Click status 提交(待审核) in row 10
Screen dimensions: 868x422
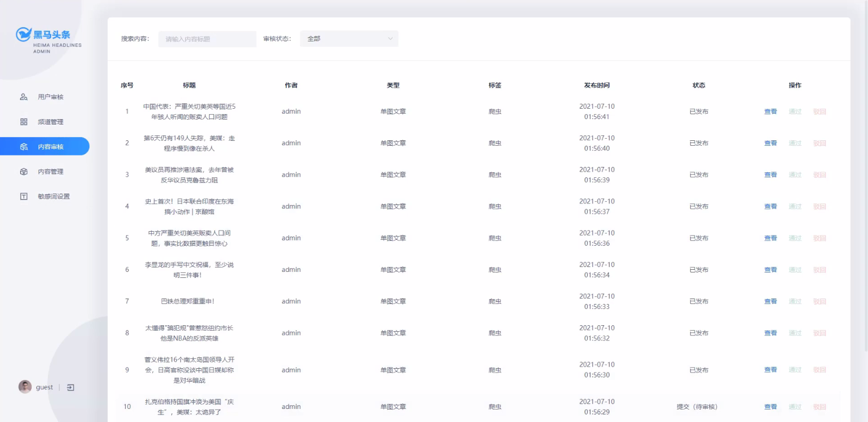(x=697, y=407)
